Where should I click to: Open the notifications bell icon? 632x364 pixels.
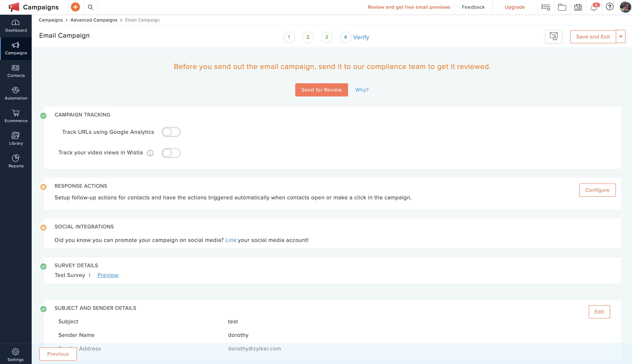click(x=594, y=7)
